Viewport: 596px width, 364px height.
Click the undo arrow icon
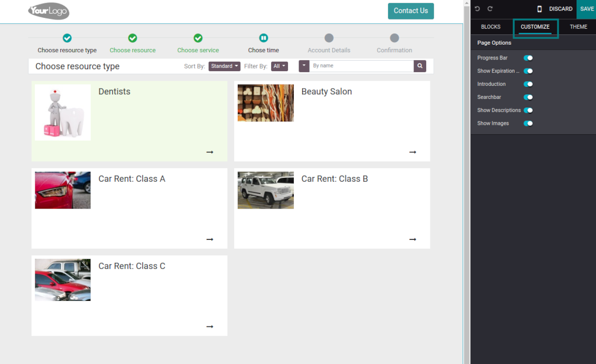[477, 9]
